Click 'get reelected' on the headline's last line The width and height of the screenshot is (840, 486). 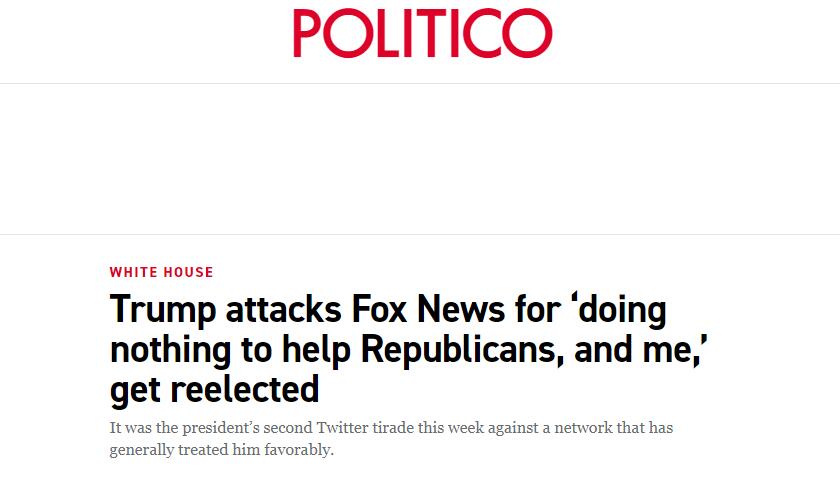tap(214, 388)
